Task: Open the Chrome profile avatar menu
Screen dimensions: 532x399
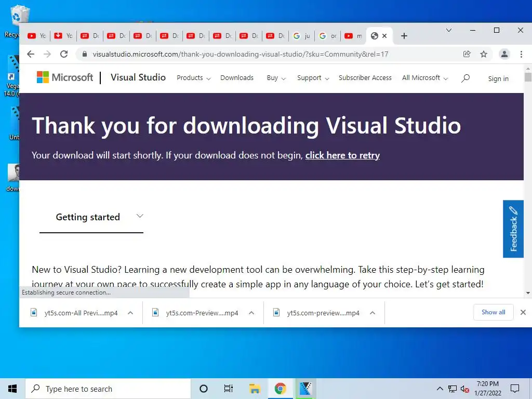Action: click(x=504, y=54)
